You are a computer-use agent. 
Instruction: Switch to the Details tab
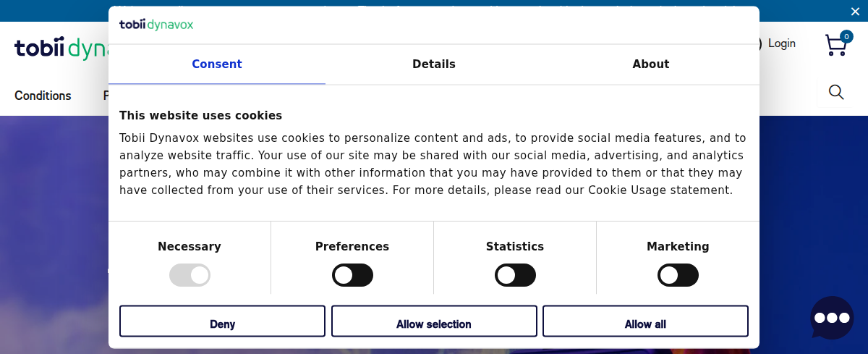point(434,64)
